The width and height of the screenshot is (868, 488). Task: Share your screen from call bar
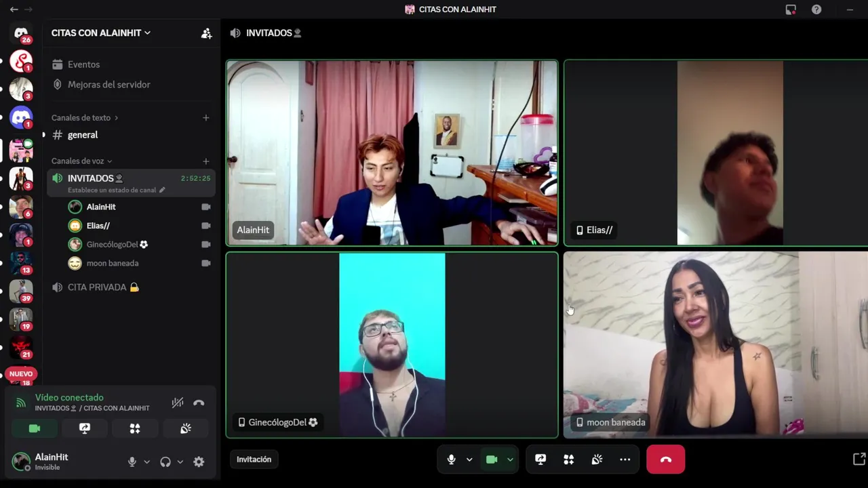click(x=540, y=460)
